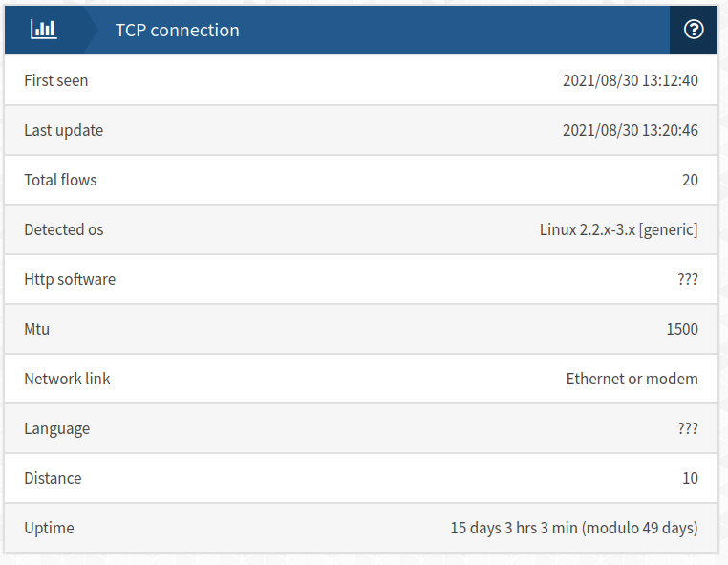
Task: Select the Mtu row label
Action: point(36,329)
